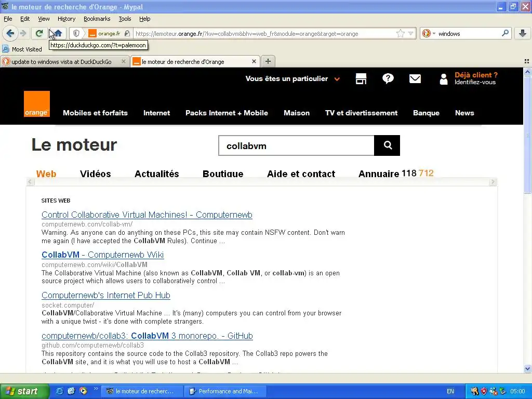
Task: Expand the address bar history dropdown arrow
Action: (410, 33)
